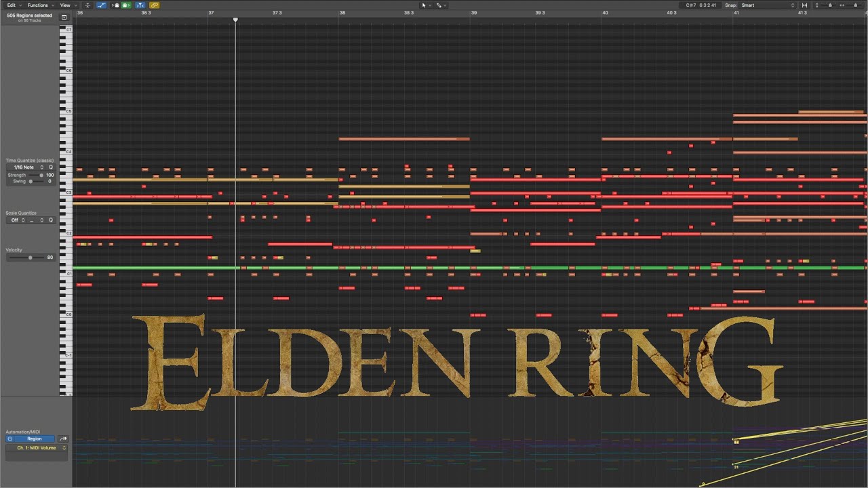This screenshot has width=868, height=488.
Task: Click the Strength value 100
Action: (x=50, y=176)
